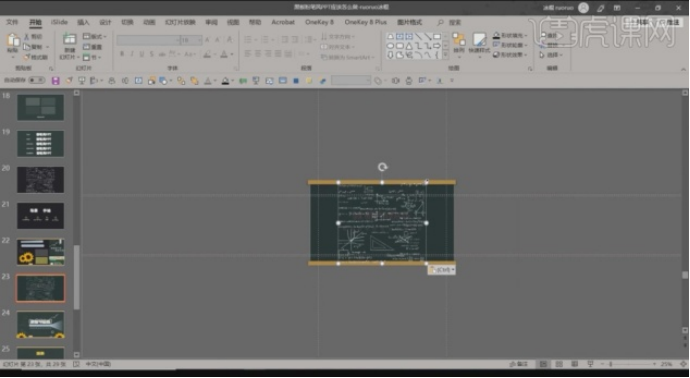Start slideshow from status bar icon
Viewport: 690px width, 378px height.
(x=590, y=364)
